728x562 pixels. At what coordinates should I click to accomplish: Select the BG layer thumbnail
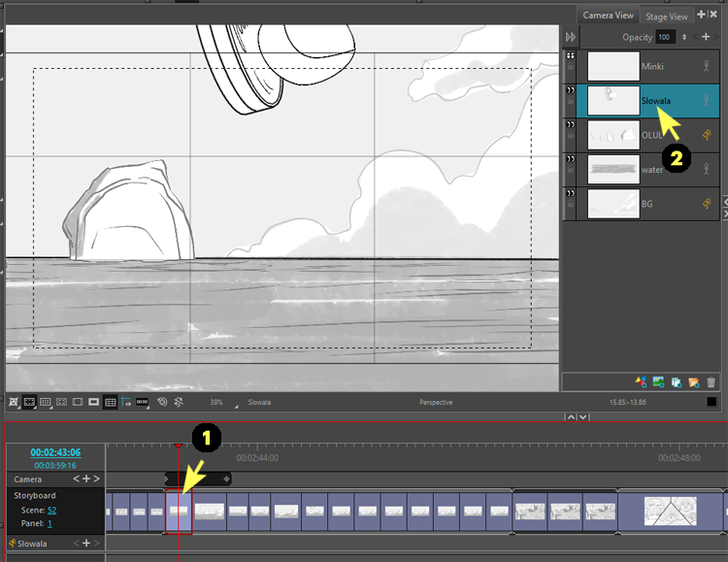tap(613, 203)
